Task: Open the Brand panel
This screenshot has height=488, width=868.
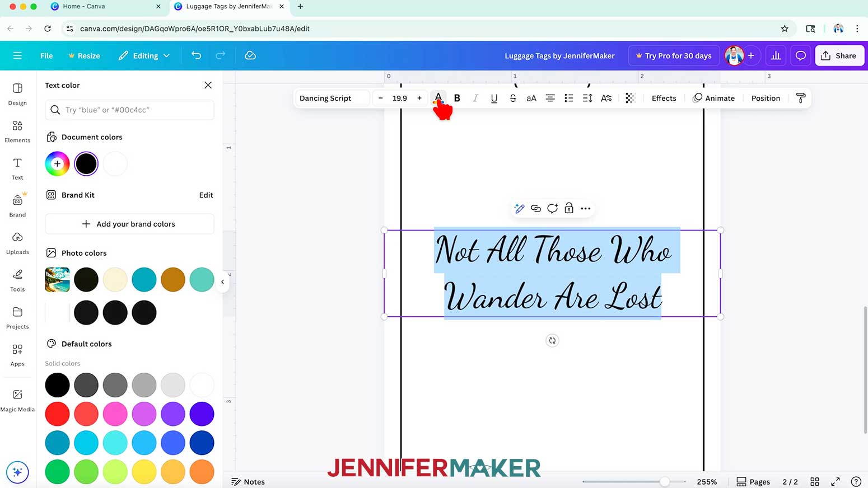Action: tap(17, 205)
